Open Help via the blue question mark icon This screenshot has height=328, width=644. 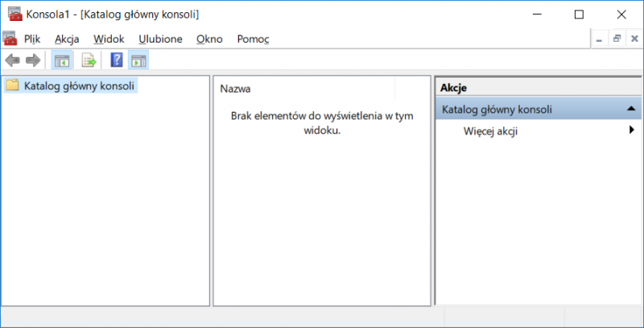(x=117, y=60)
